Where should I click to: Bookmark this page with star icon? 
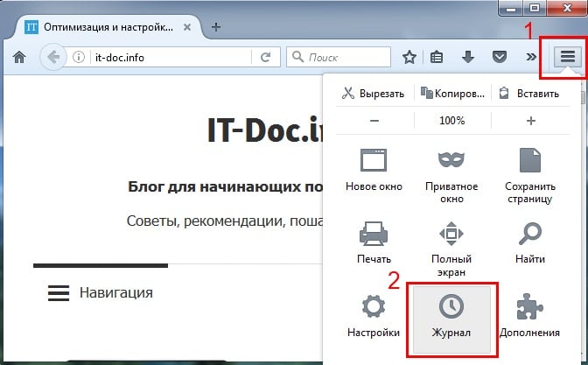pos(409,58)
